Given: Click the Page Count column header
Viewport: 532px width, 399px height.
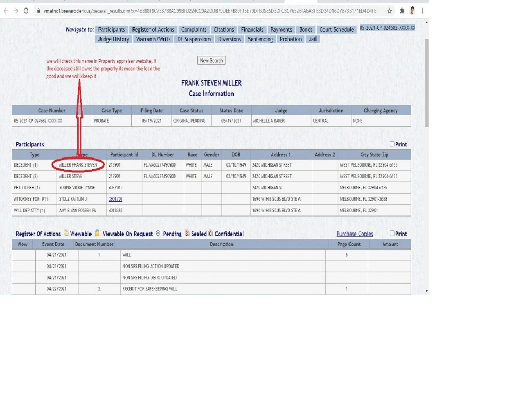Looking at the screenshot, I should point(349,244).
